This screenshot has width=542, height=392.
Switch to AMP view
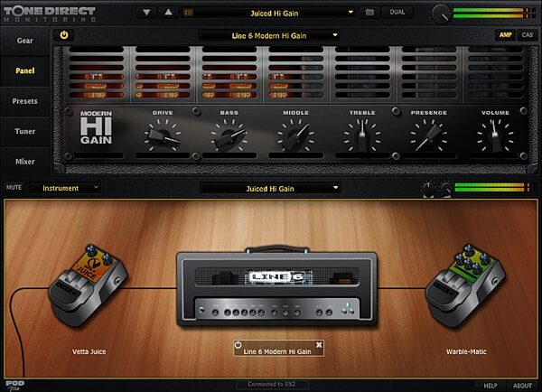505,35
